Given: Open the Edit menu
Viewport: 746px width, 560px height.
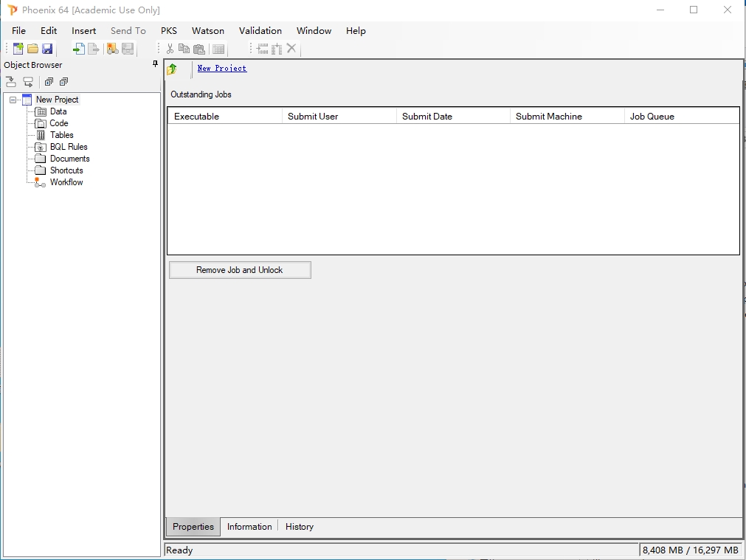Looking at the screenshot, I should click(49, 30).
